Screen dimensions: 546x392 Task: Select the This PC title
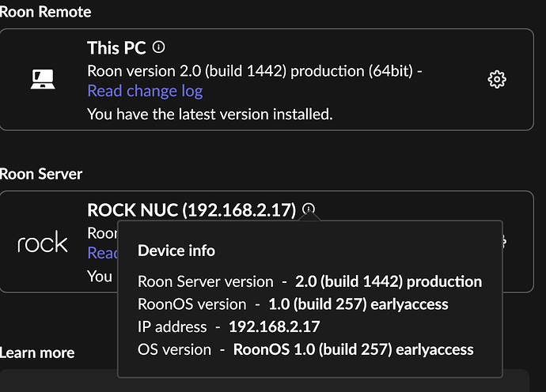coord(116,48)
